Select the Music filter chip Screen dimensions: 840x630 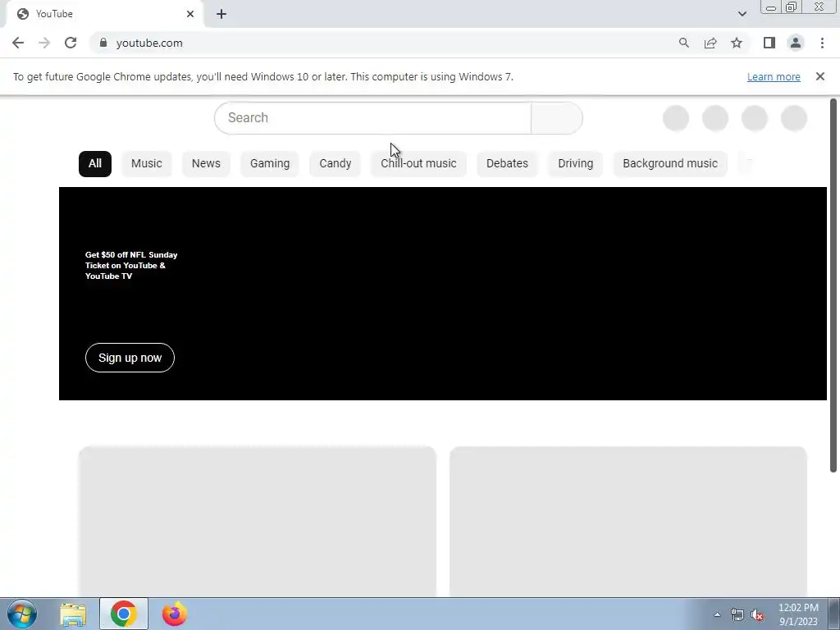(x=146, y=163)
